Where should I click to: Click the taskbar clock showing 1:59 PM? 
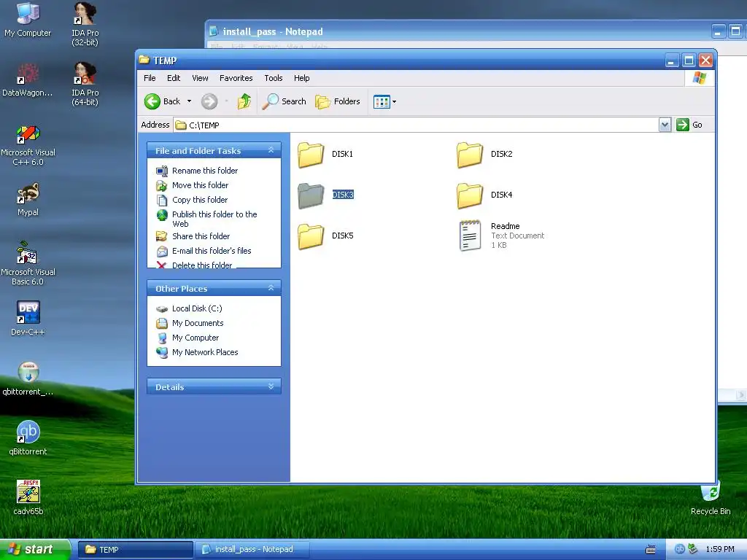point(720,549)
